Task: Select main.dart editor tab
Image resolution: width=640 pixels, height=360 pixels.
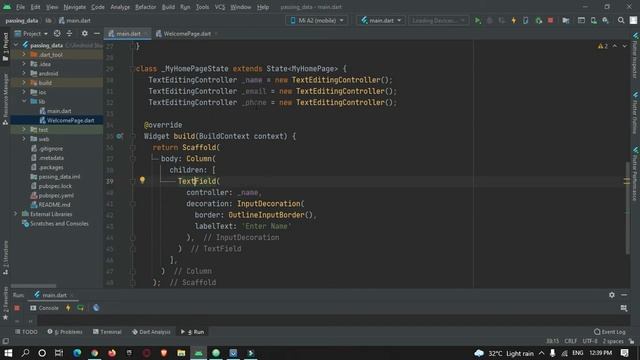Action: point(128,34)
